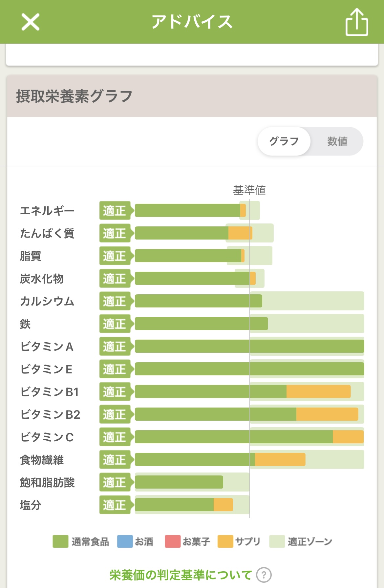384x588 pixels.
Task: Tap the 適正 badge for 塩分
Action: [x=115, y=505]
